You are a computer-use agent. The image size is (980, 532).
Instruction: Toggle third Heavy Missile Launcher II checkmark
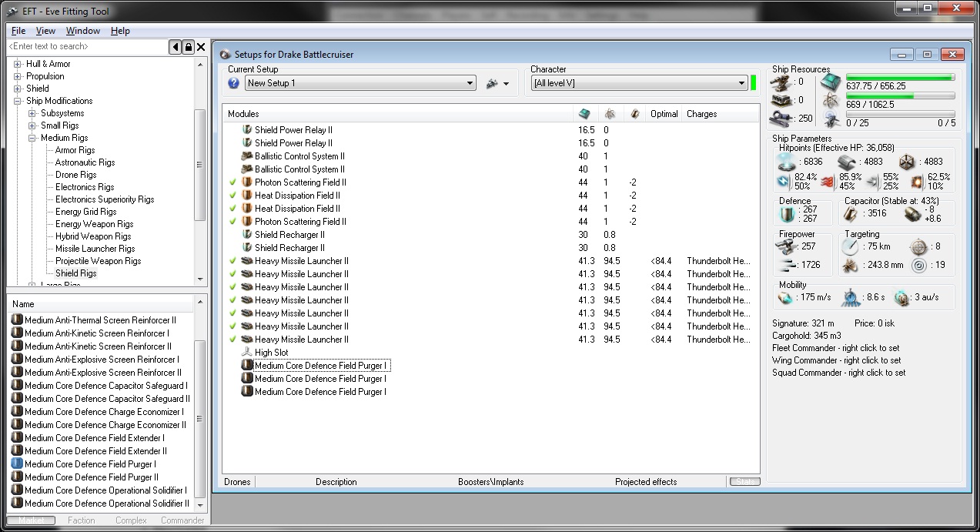pyautogui.click(x=233, y=287)
